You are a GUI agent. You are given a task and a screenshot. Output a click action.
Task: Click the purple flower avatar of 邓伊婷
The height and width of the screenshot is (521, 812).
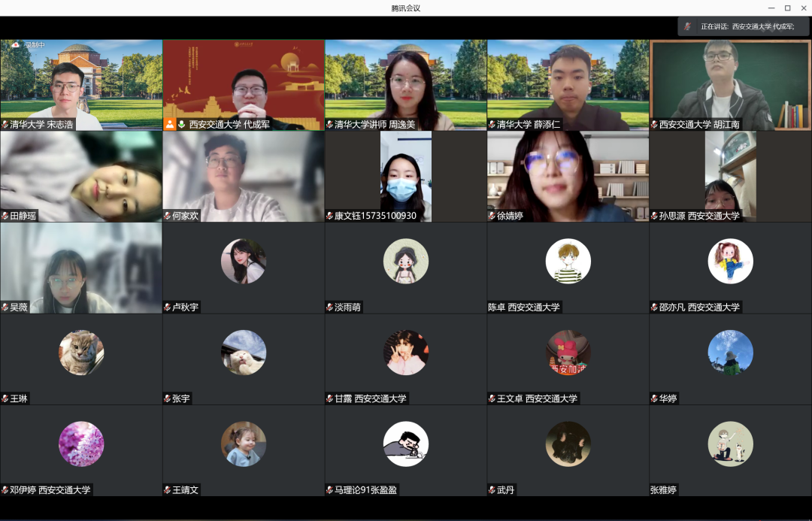pos(81,444)
